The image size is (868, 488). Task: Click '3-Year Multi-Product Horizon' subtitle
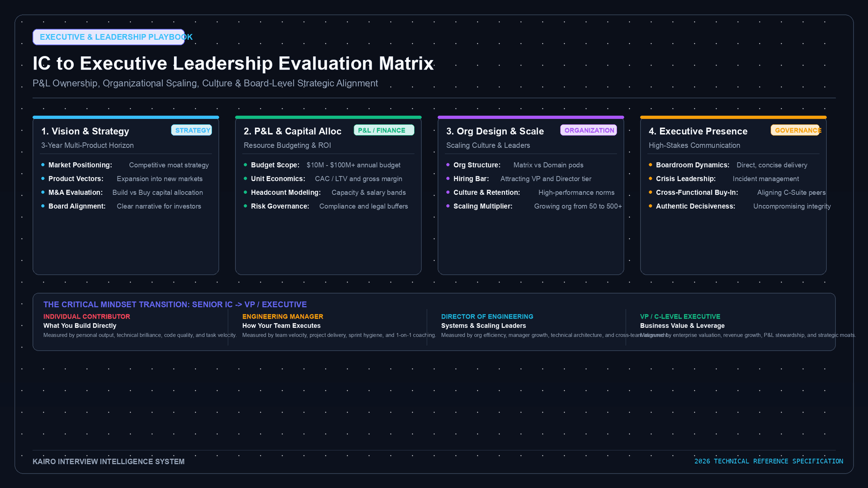87,145
